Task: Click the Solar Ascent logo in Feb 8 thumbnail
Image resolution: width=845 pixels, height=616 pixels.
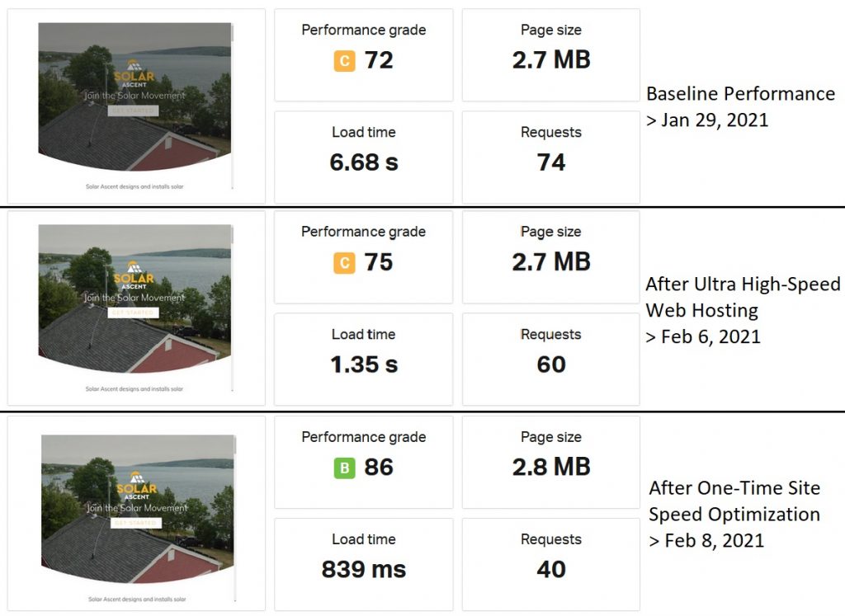Action: point(137,486)
